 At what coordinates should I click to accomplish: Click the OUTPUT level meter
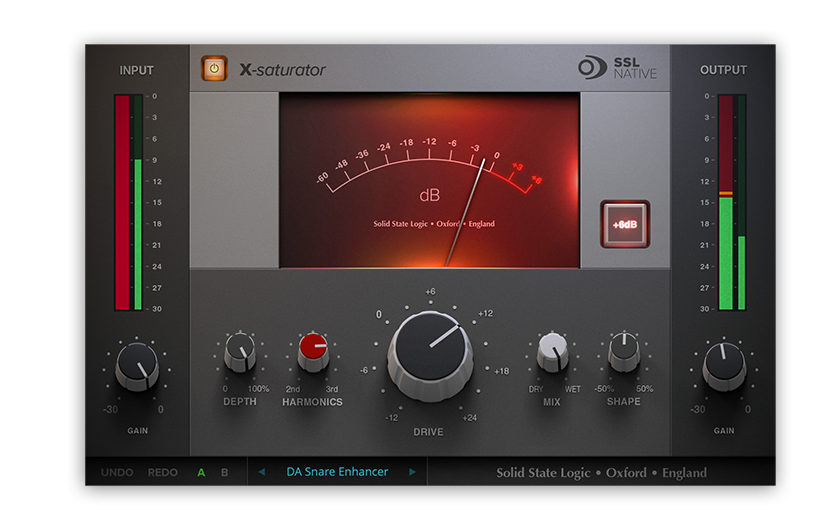(x=732, y=203)
